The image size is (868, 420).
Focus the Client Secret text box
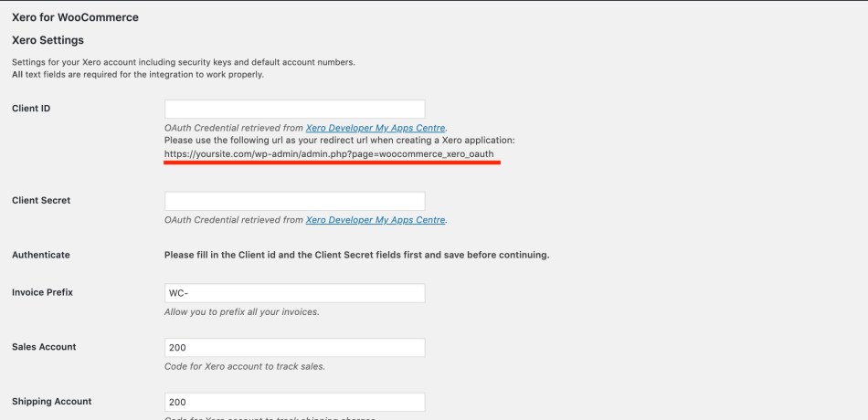[x=294, y=201]
